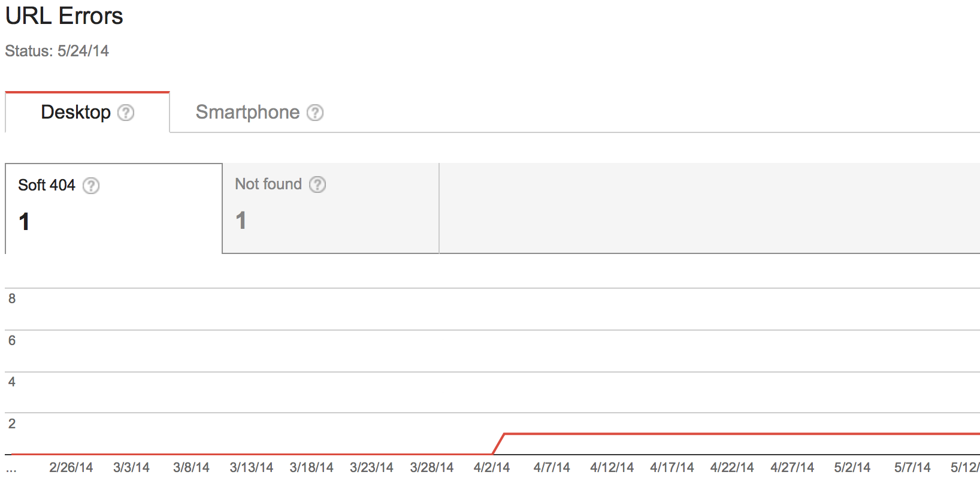The width and height of the screenshot is (980, 496).
Task: Click the Not found count number
Action: (241, 220)
